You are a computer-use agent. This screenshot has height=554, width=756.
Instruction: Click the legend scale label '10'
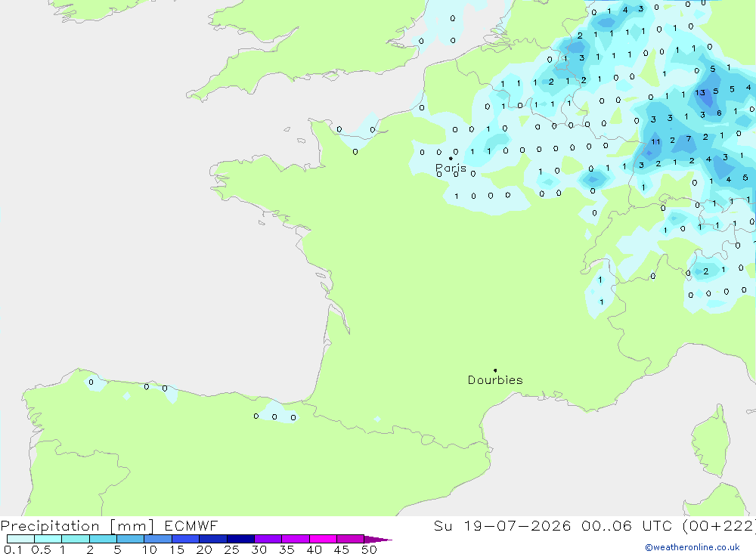(x=150, y=549)
